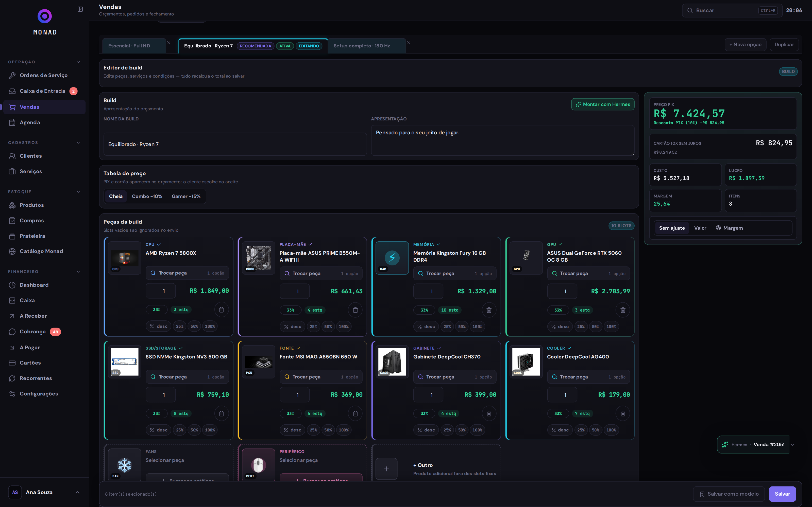Collapse the sidebar using panel icon
Screen dimensions: 812x507
point(80,9)
